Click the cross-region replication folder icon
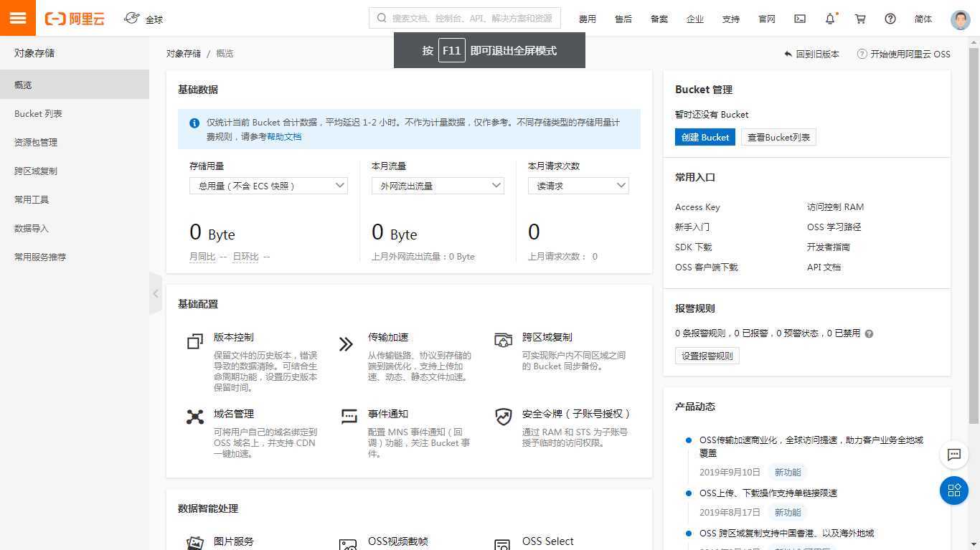The height and width of the screenshot is (550, 980). [504, 340]
